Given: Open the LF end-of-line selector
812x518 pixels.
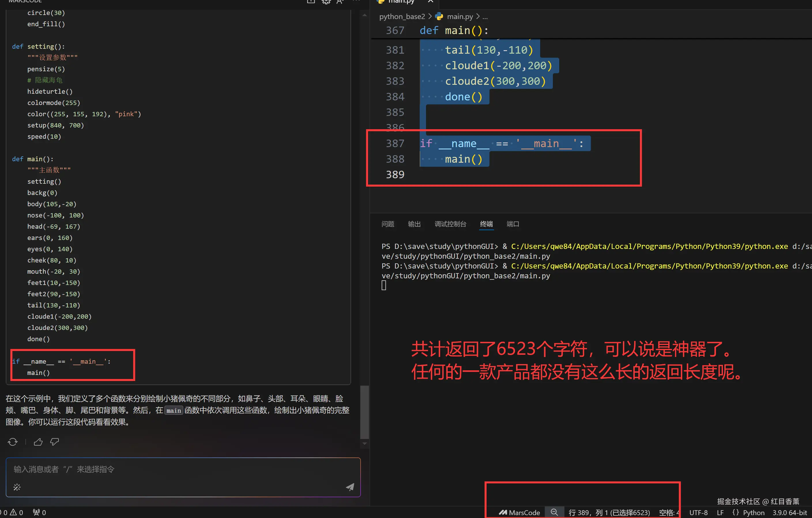Looking at the screenshot, I should tap(720, 513).
